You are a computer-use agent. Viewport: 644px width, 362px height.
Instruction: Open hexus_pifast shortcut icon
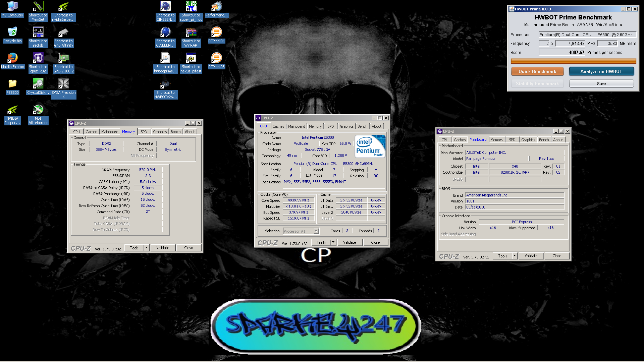(x=191, y=62)
